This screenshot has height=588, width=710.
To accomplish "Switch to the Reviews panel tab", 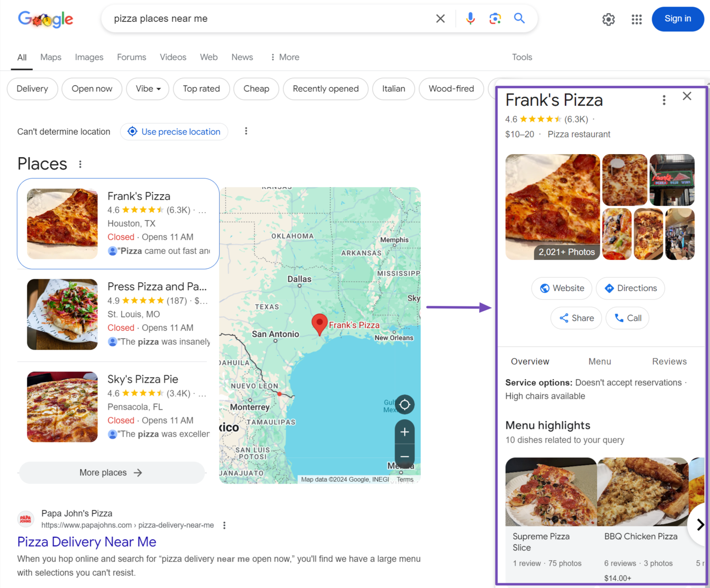I will (x=669, y=361).
